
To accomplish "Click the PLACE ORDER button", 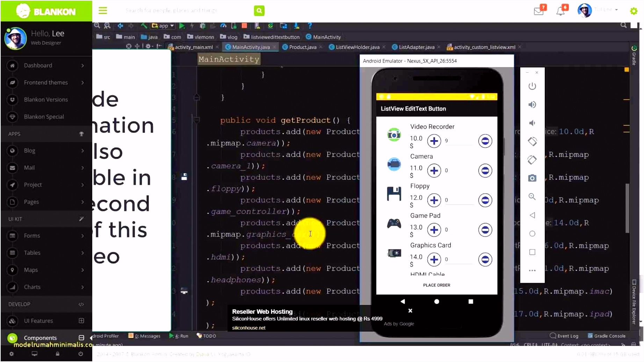I will pos(436,285).
